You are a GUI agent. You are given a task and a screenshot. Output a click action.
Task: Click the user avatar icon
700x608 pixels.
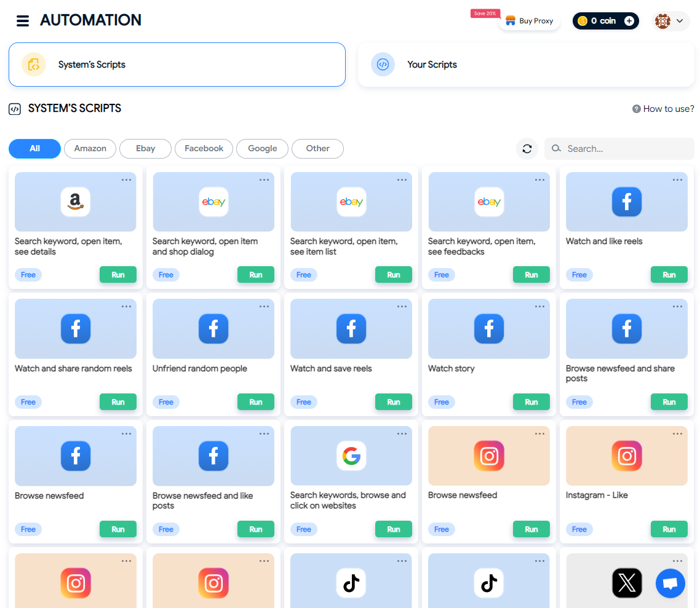(x=662, y=21)
